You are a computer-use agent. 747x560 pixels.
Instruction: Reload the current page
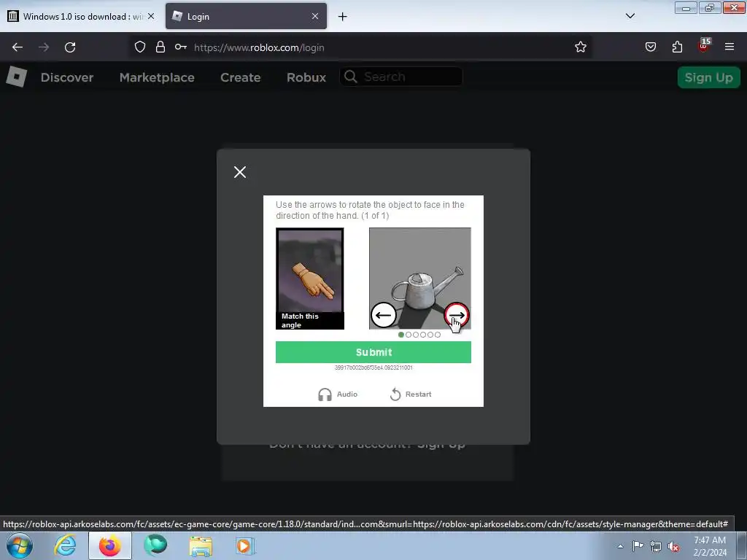tap(70, 47)
